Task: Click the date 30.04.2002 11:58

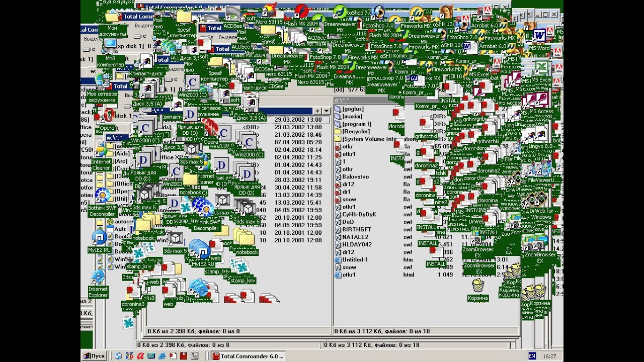Action: click(x=298, y=188)
